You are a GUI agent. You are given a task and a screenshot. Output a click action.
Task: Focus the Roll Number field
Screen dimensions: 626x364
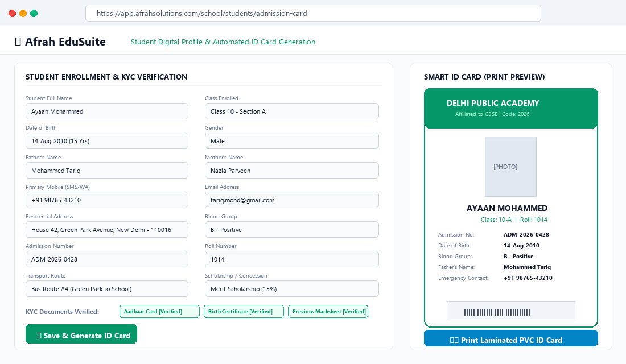point(291,259)
